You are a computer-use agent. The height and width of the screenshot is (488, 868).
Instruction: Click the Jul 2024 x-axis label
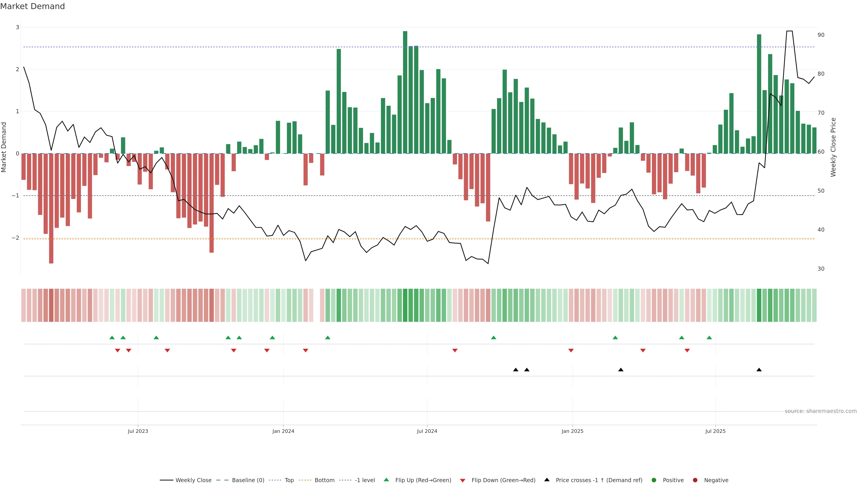click(x=427, y=431)
